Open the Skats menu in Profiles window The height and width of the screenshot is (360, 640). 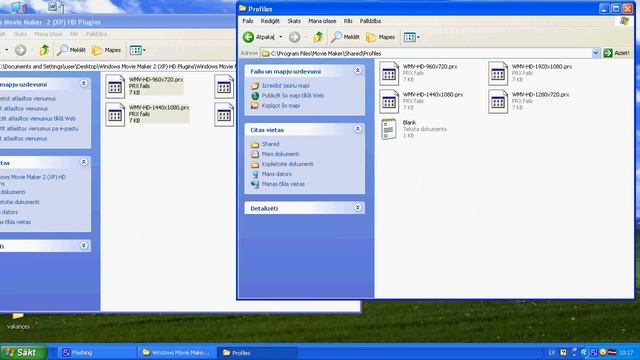tap(294, 21)
